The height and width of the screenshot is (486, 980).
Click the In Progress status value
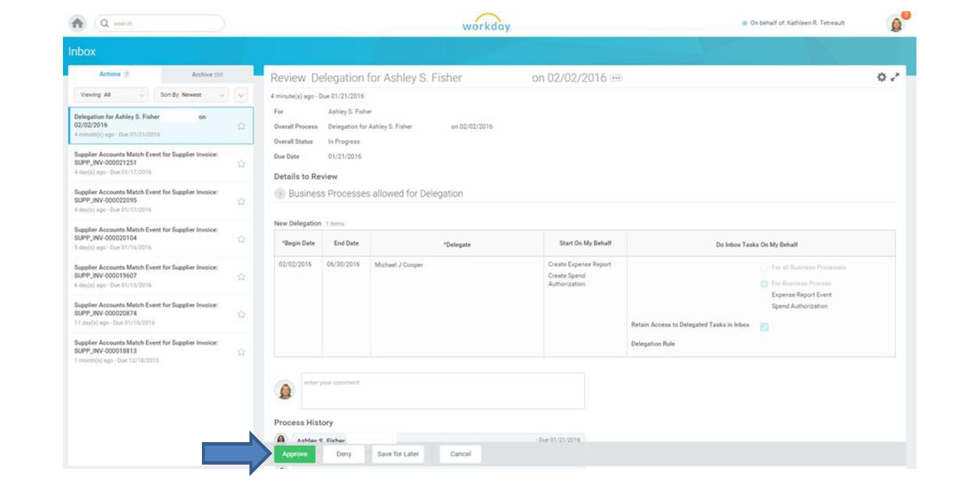(x=344, y=142)
